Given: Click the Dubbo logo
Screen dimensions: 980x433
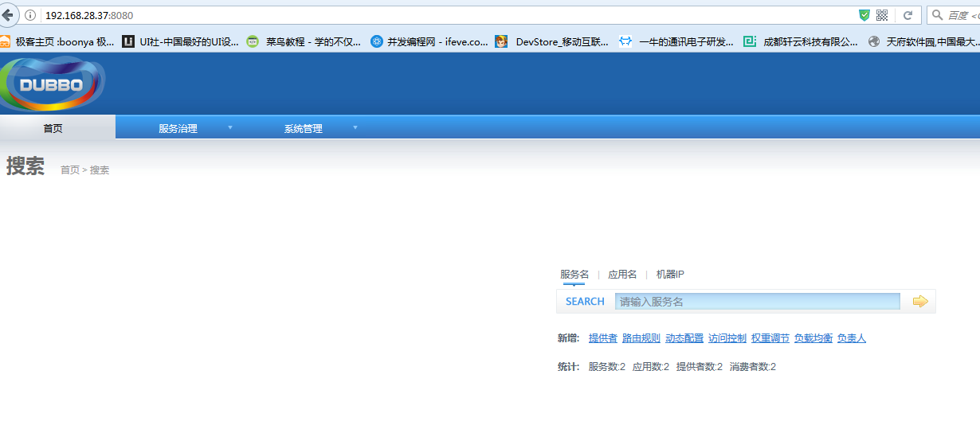Looking at the screenshot, I should tap(53, 84).
